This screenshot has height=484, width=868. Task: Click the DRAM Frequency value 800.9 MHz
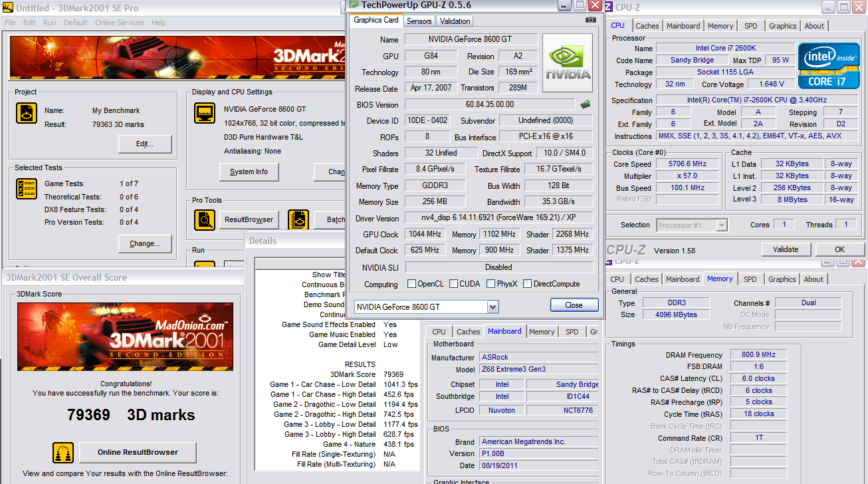click(760, 355)
